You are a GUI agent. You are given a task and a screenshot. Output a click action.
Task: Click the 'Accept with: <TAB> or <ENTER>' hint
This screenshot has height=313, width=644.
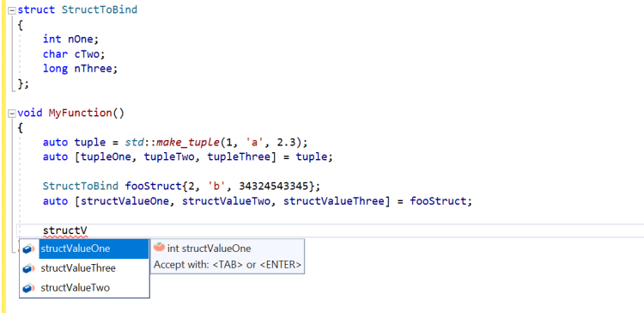tap(228, 265)
